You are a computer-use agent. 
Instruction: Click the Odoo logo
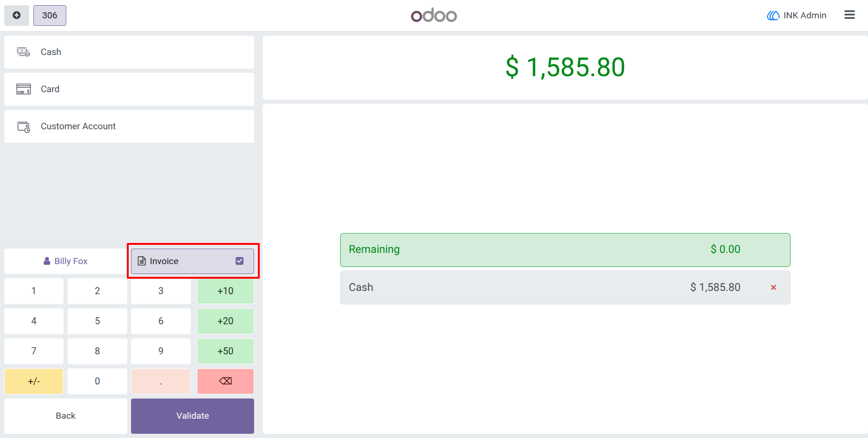tap(434, 16)
